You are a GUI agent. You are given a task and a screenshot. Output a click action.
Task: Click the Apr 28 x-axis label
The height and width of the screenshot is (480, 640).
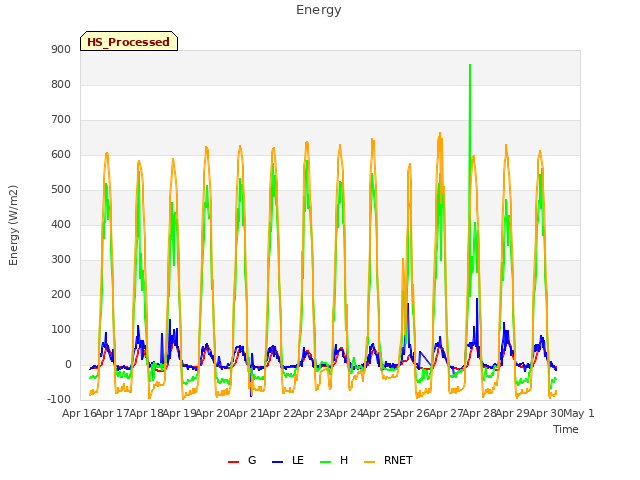click(x=479, y=413)
